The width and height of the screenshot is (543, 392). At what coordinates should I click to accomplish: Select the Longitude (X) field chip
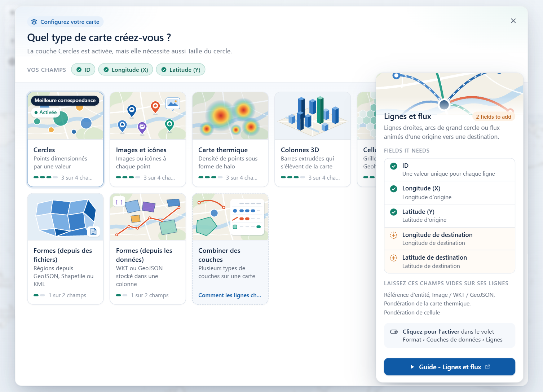coord(126,70)
